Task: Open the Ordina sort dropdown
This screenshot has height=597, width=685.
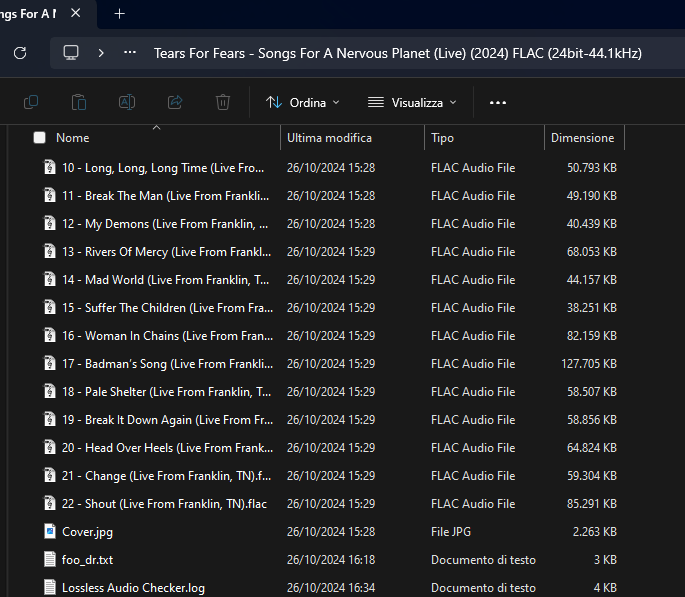Action: click(x=302, y=103)
